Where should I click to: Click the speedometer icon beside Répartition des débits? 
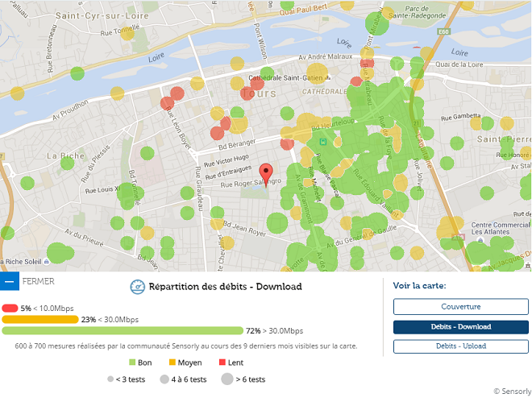pyautogui.click(x=137, y=287)
